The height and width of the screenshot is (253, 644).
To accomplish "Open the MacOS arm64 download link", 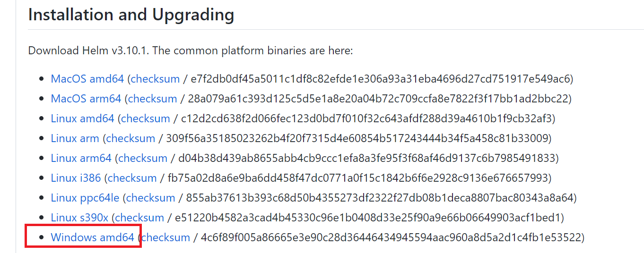I will (86, 99).
